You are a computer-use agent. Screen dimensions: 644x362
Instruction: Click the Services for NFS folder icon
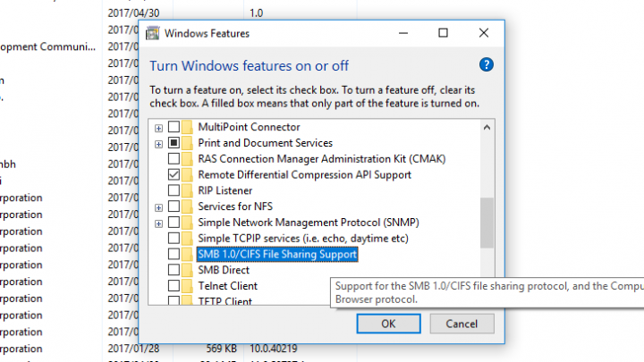coord(187,206)
